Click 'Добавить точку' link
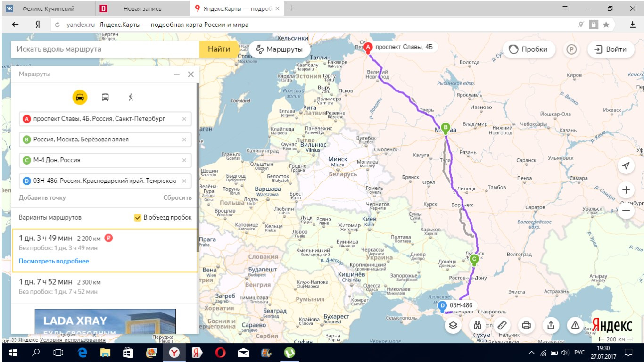 click(x=42, y=197)
